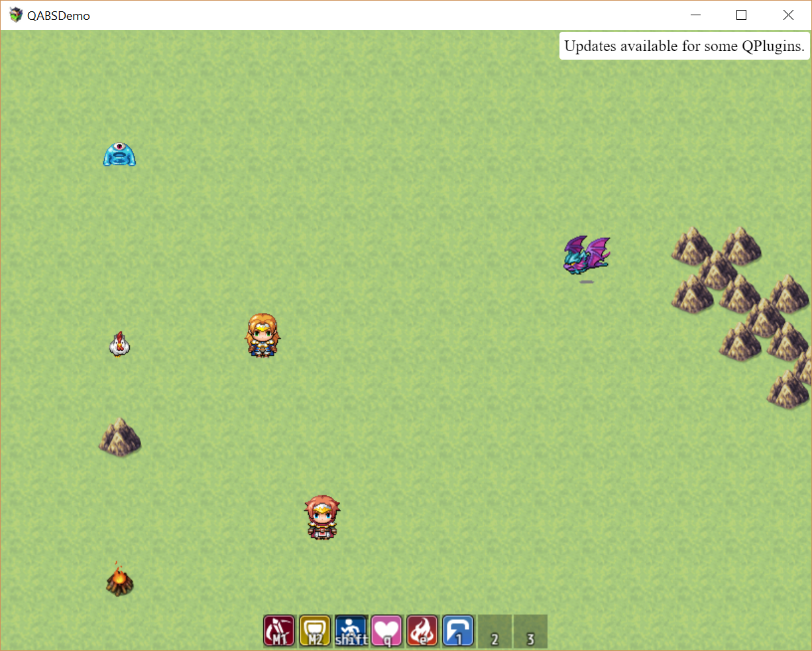Click the campfire on the grass

pyautogui.click(x=119, y=580)
